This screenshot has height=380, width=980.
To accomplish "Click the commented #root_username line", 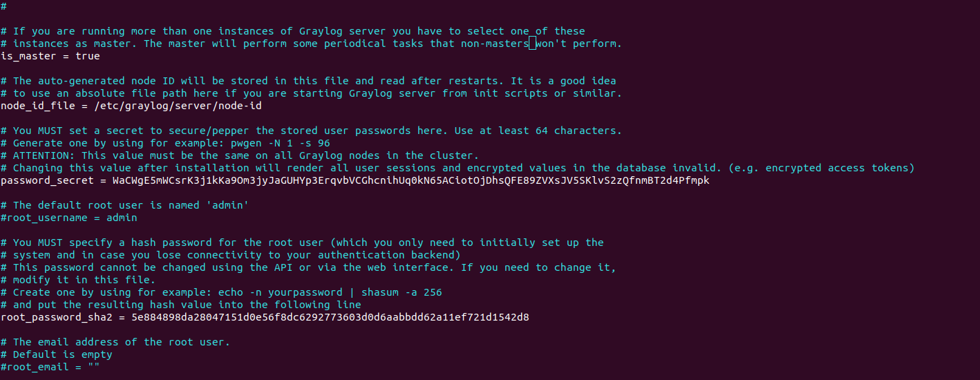I will pos(69,218).
